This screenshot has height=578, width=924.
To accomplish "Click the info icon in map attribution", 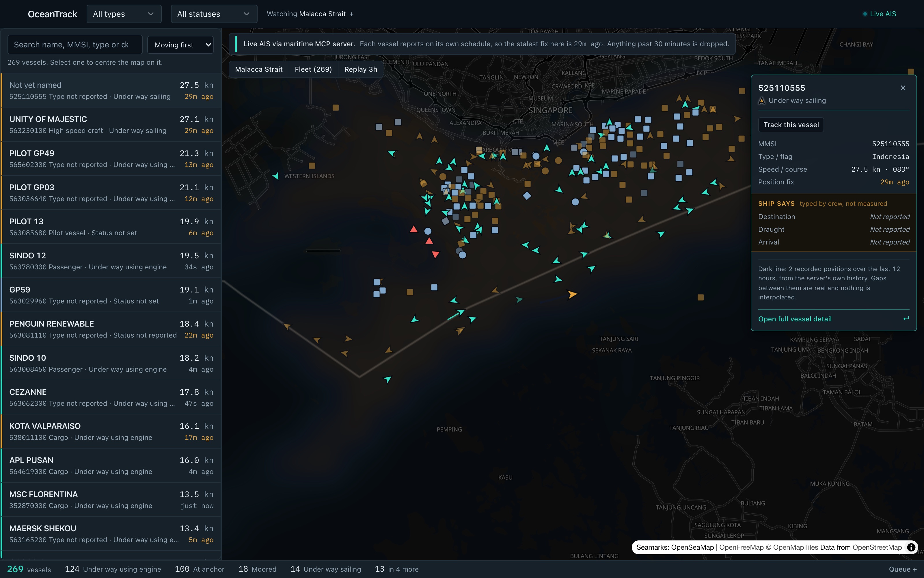I will (911, 547).
